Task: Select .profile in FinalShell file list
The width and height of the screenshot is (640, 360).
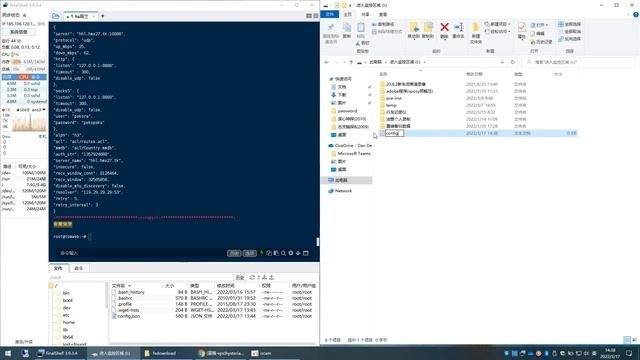Action: [x=124, y=304]
